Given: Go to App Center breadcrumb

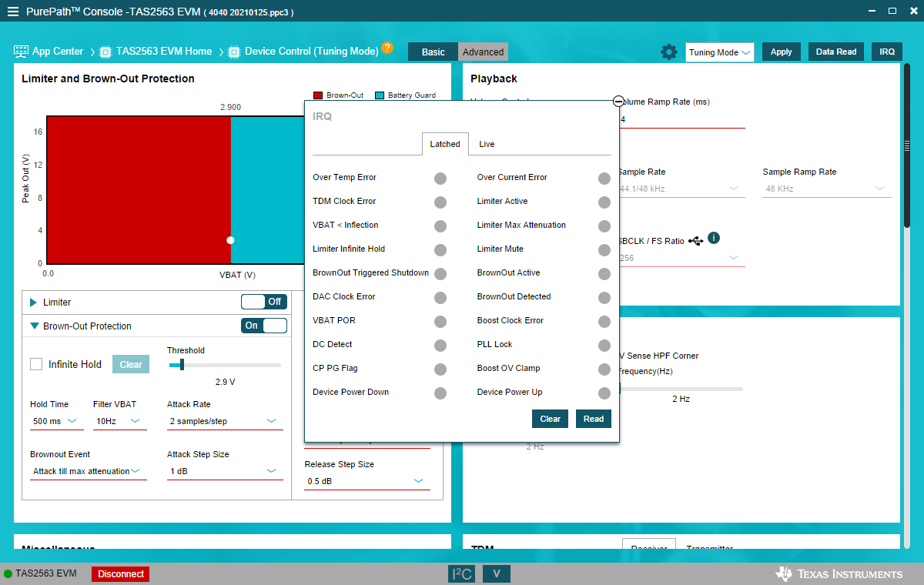Looking at the screenshot, I should pyautogui.click(x=58, y=52).
